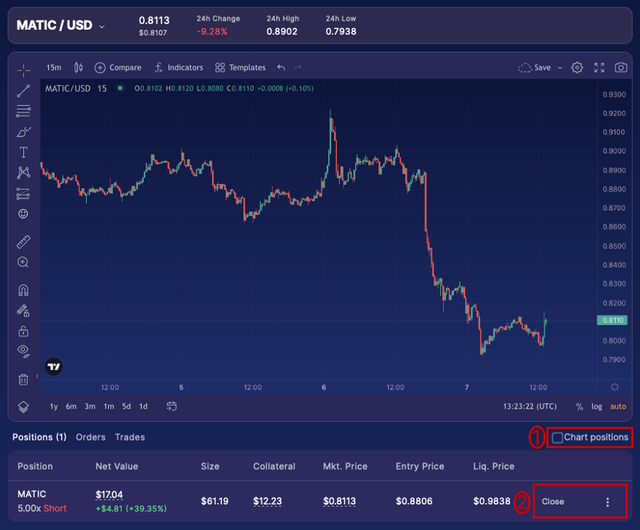The height and width of the screenshot is (530, 640).
Task: Open the MATIC / USD market dropdown
Action: (x=61, y=25)
